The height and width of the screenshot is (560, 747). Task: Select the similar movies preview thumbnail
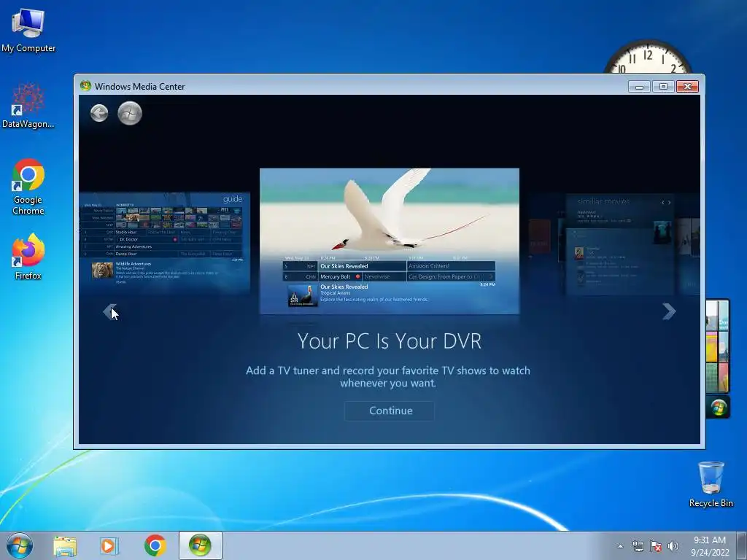pos(619,244)
